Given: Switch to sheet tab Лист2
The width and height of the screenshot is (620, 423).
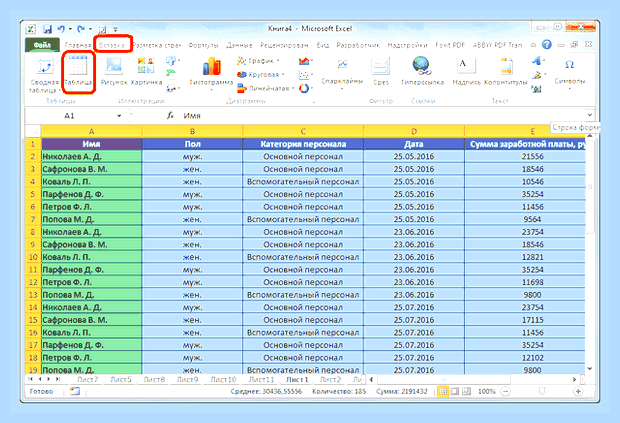Looking at the screenshot, I should [330, 379].
